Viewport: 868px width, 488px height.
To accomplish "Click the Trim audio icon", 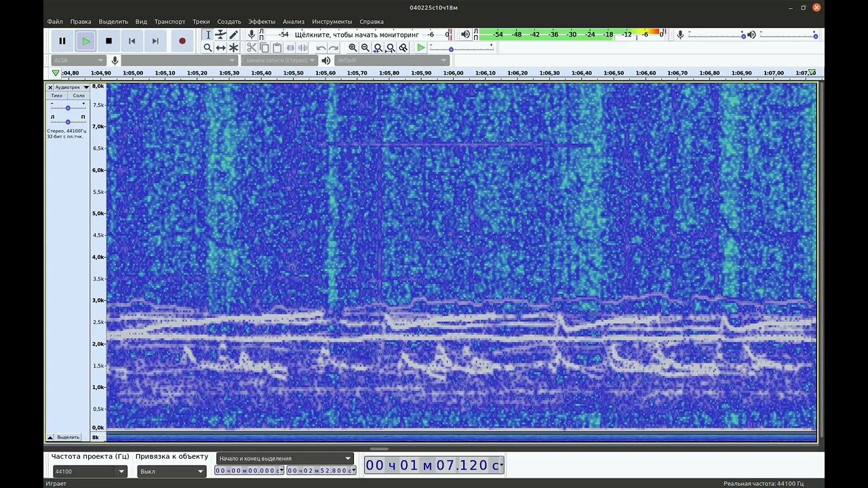I will 290,47.
